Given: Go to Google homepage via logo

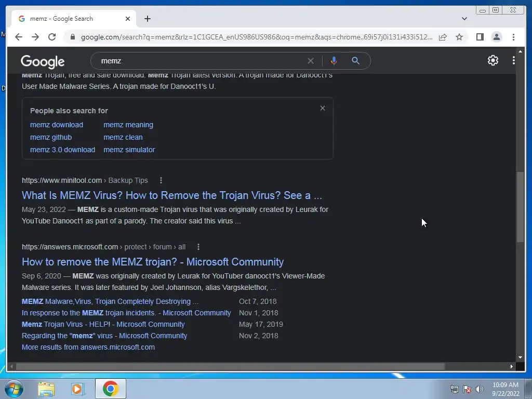Looking at the screenshot, I should (43, 62).
